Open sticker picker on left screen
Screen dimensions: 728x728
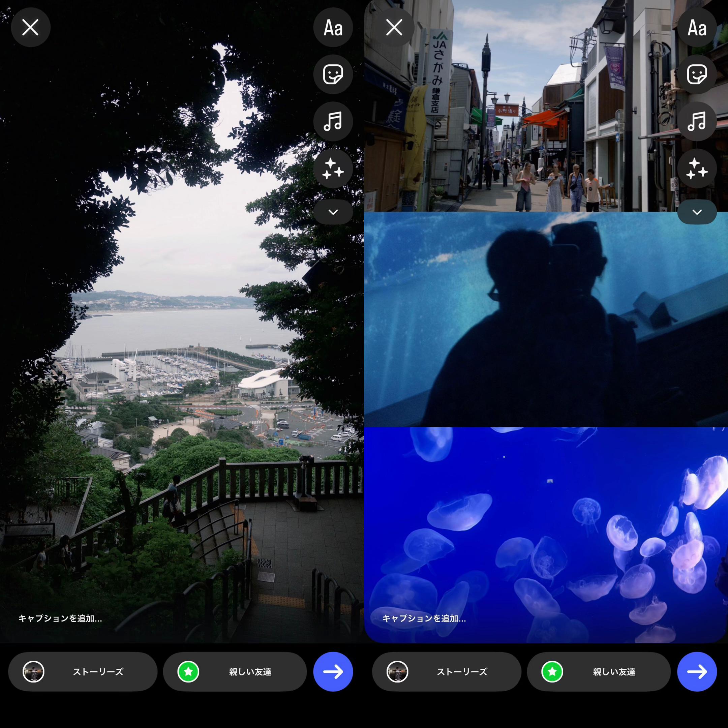(x=333, y=74)
